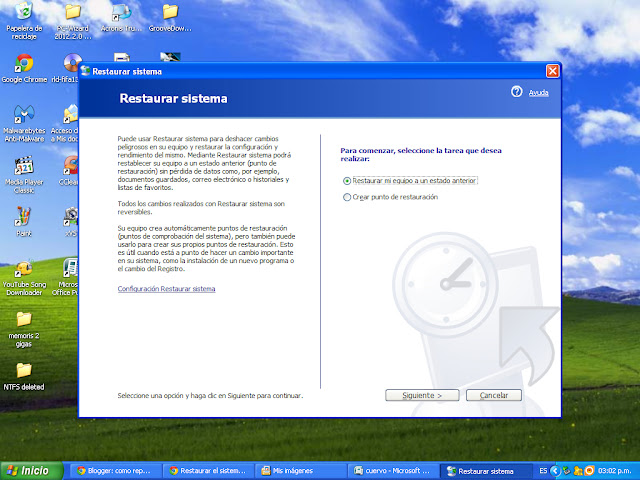Open Configuración Restaurar sistema link
Screen dimensions: 640x480
click(167, 289)
